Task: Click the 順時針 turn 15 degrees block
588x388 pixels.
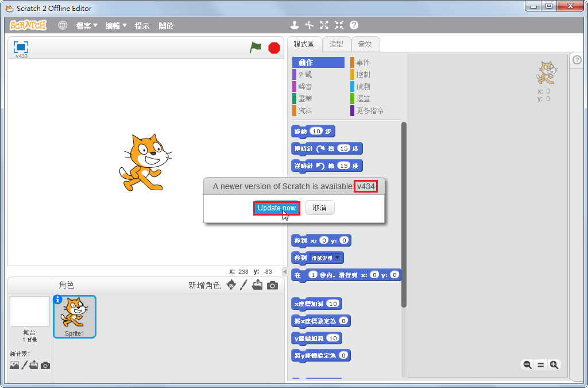Action: (x=327, y=149)
